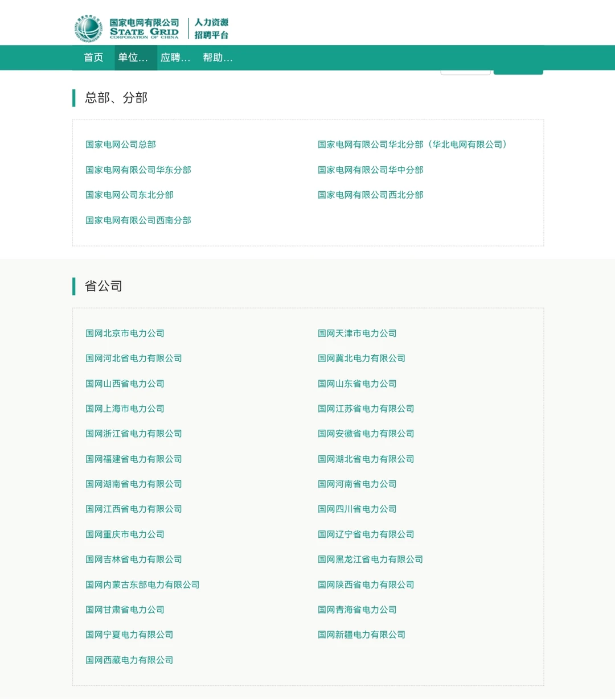Screen dimensions: 615x700
Task: Open 国家电网公司东北分部
Action: coord(129,195)
